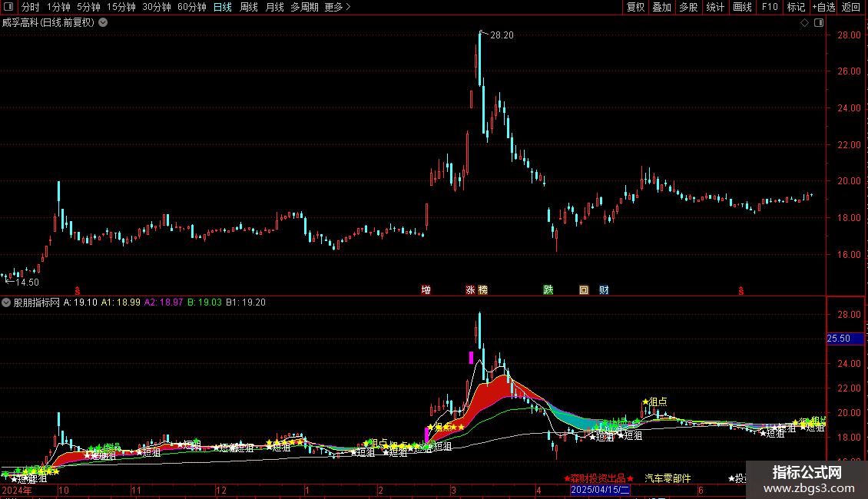Click the magenta bar signal near the peak

tap(471, 358)
